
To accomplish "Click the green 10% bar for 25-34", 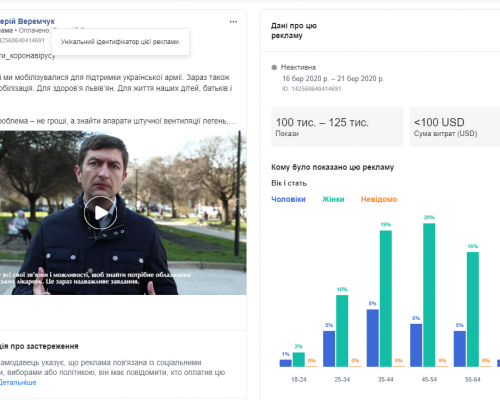I will (x=342, y=331).
